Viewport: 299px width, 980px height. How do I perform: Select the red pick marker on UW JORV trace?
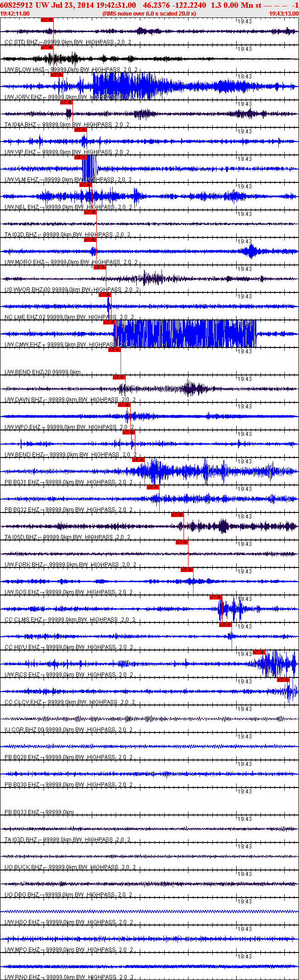coord(57,75)
